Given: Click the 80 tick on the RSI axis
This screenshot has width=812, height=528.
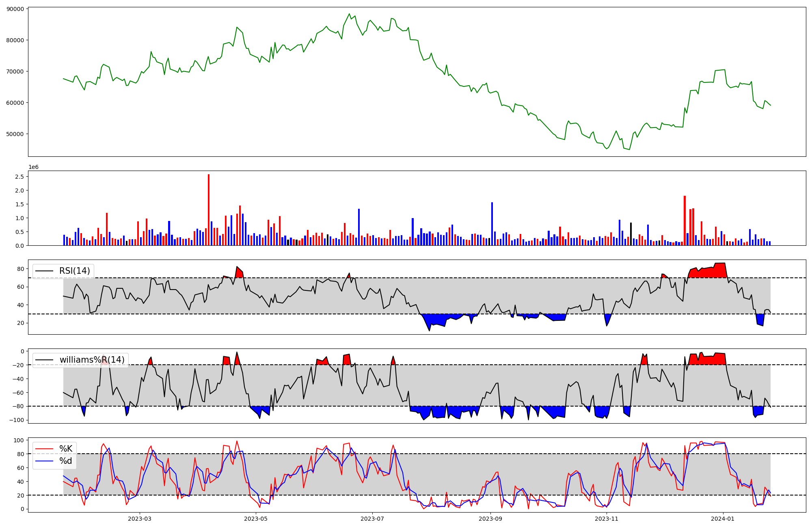Looking at the screenshot, I should click(20, 269).
